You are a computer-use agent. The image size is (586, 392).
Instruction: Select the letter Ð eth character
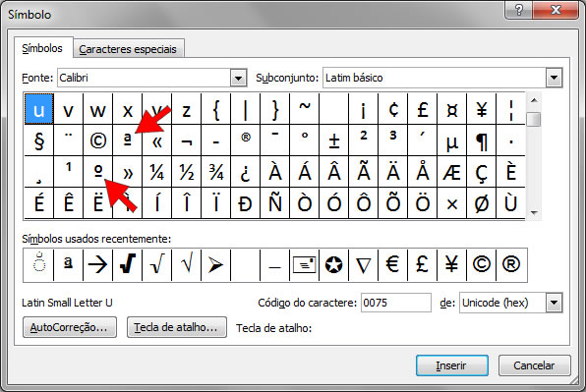246,203
